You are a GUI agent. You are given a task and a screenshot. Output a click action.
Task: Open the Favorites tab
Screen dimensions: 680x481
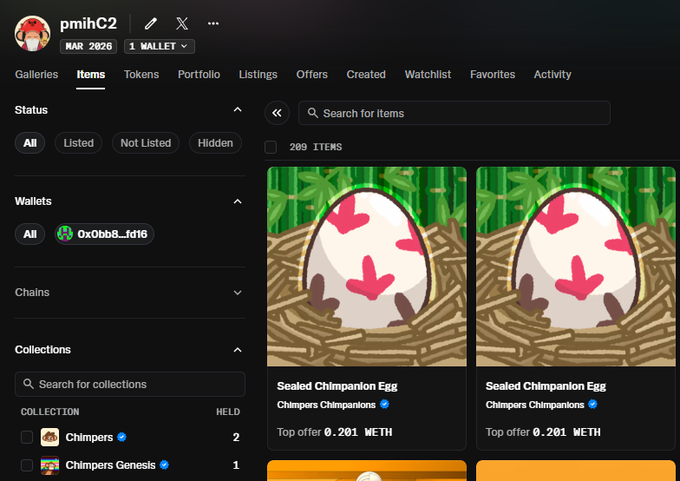(493, 75)
